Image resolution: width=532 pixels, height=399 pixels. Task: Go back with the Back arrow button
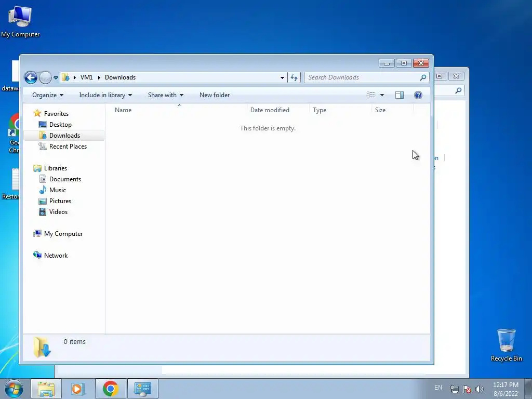pos(31,78)
